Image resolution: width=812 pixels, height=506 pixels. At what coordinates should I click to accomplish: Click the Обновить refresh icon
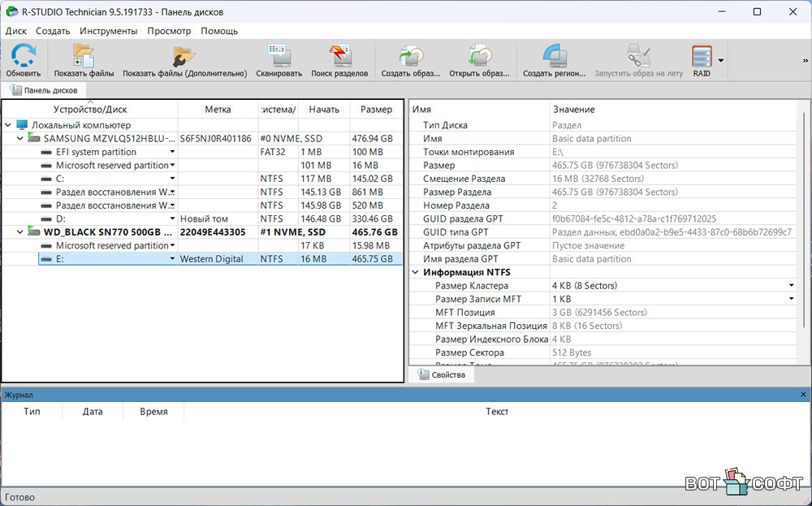click(24, 58)
